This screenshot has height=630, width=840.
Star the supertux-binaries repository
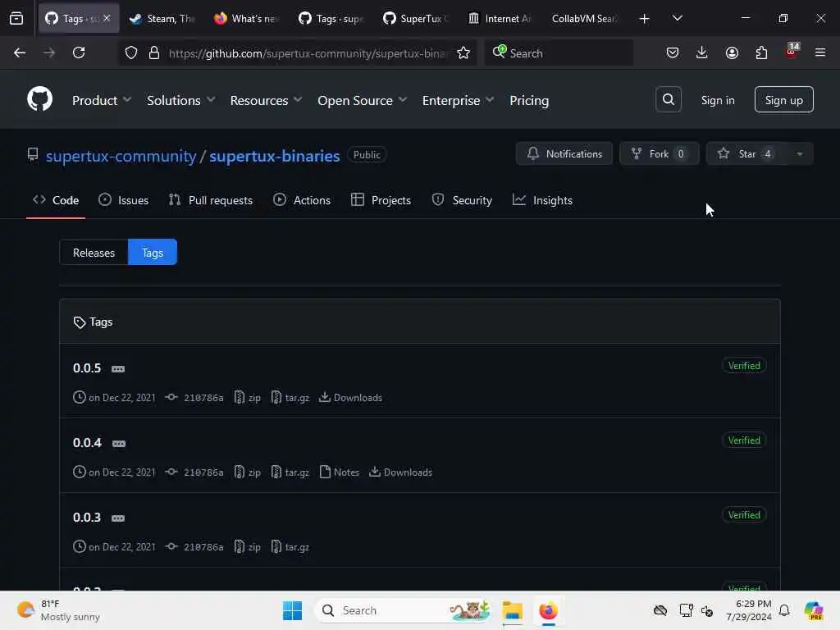(x=746, y=153)
